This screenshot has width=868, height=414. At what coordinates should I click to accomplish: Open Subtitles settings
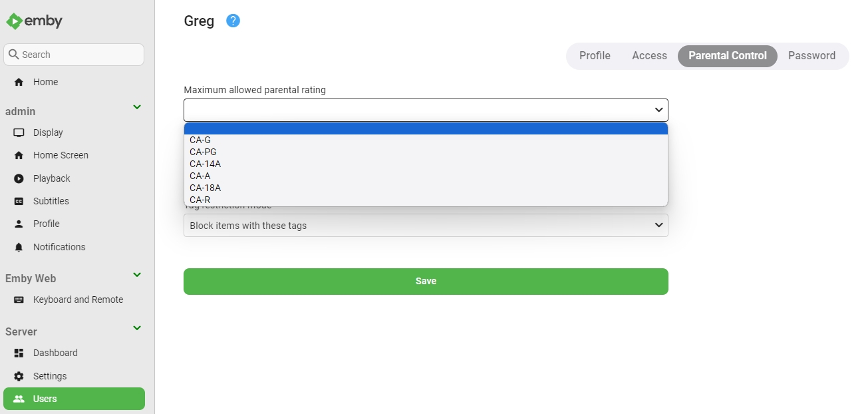pyautogui.click(x=74, y=201)
